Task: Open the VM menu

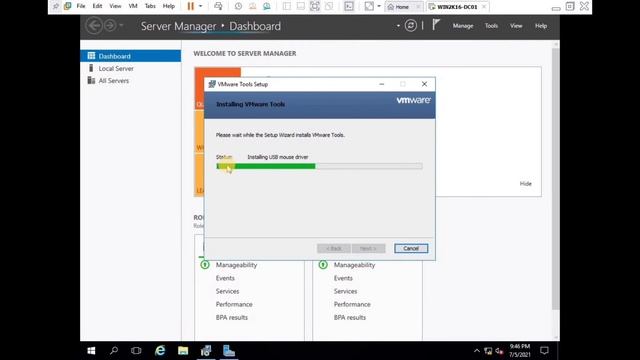Action: (x=133, y=6)
